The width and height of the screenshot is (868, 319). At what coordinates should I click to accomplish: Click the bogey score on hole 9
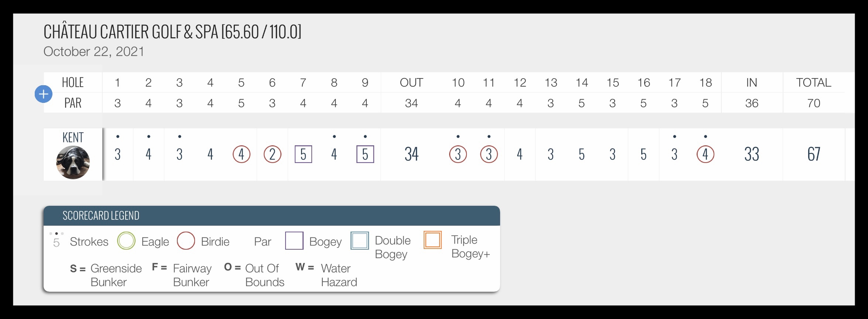pyautogui.click(x=365, y=154)
